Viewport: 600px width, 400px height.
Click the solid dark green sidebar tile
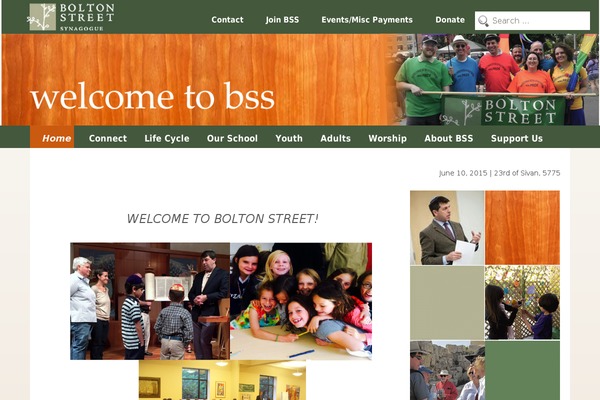coord(522,370)
